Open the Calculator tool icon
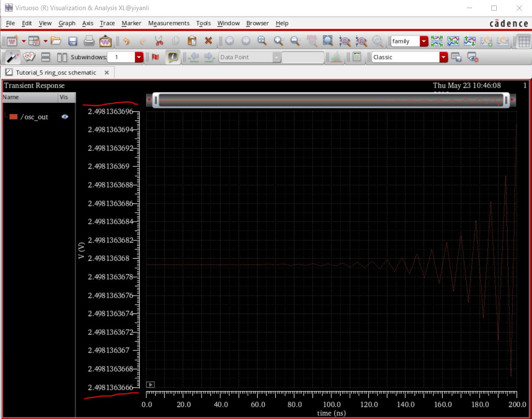This screenshot has width=532, height=419. tap(357, 57)
